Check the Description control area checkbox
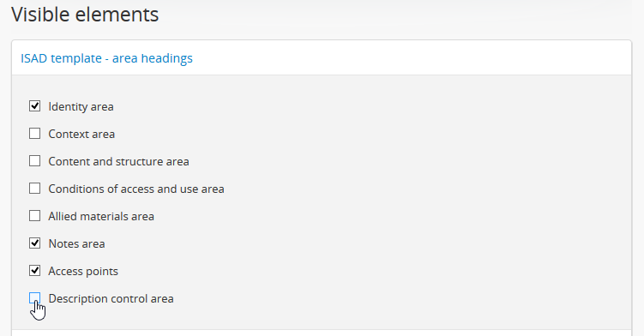This screenshot has height=336, width=644. click(x=35, y=298)
